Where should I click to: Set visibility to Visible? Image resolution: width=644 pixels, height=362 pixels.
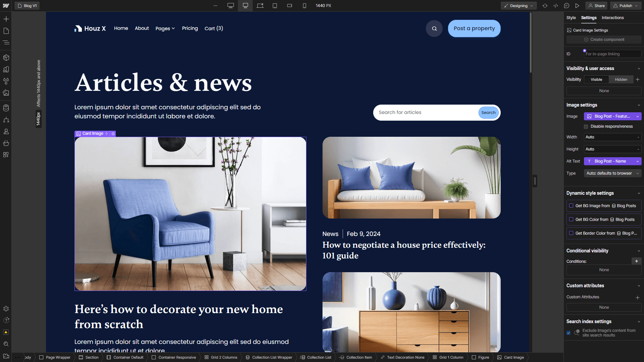596,79
